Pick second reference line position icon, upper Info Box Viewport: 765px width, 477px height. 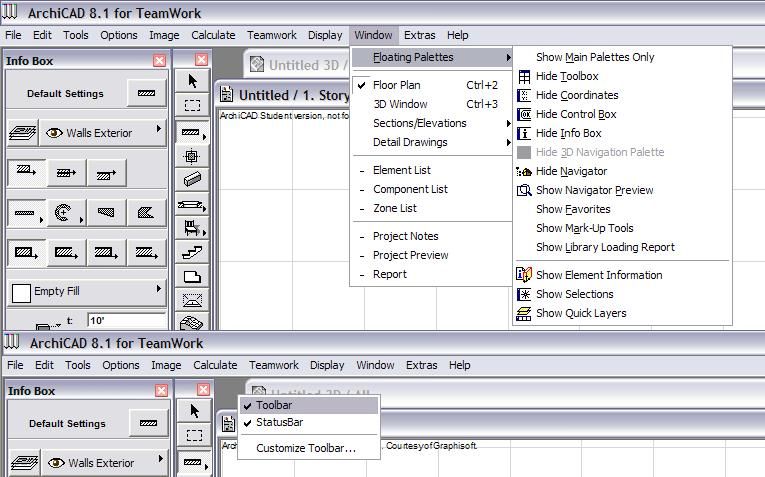click(66, 253)
